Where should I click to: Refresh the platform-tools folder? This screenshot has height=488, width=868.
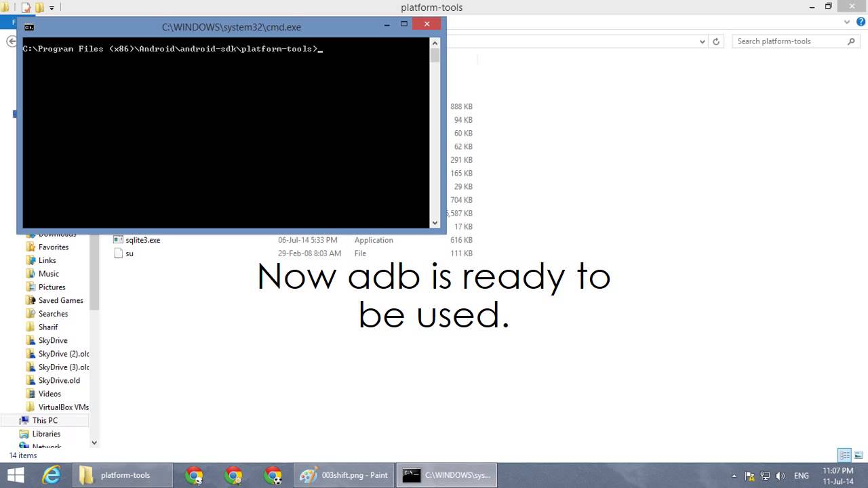tap(716, 41)
